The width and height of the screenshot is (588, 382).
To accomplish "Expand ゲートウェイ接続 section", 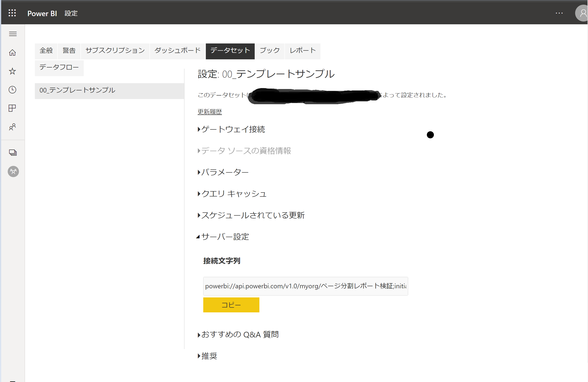I will (233, 129).
